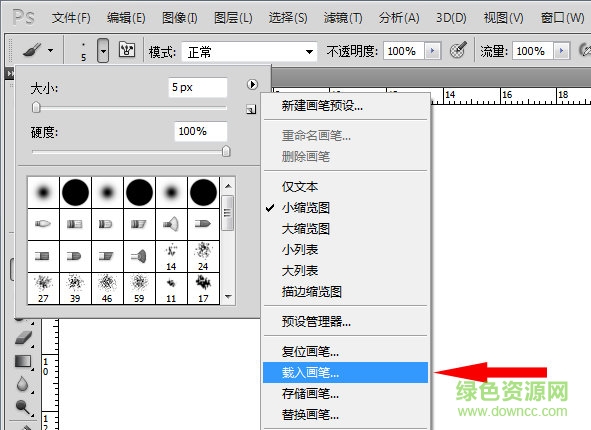Select the spatter brush labeled 14
Image resolution: width=591 pixels, height=430 pixels.
171,257
